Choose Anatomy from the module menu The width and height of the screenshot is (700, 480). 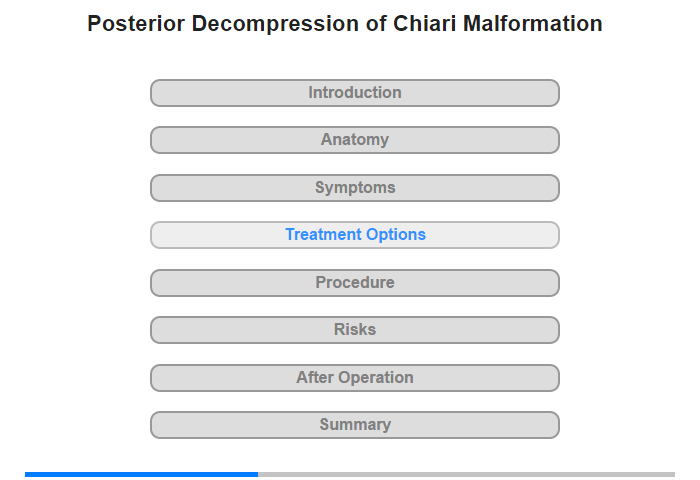[354, 140]
